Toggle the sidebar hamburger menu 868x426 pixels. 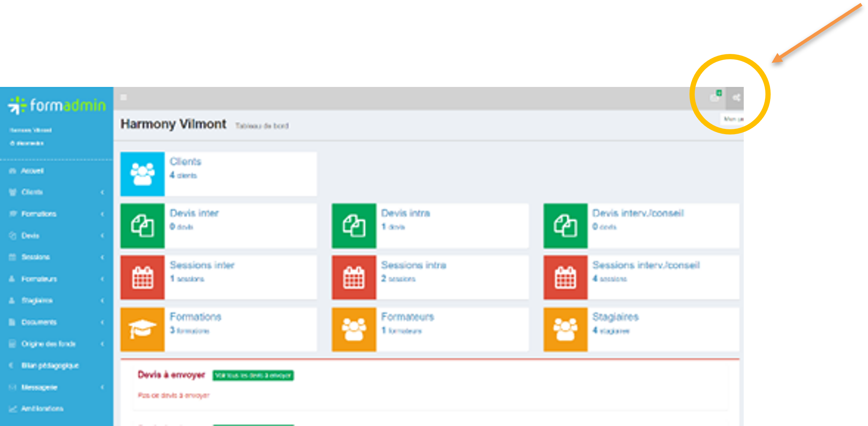click(x=124, y=97)
